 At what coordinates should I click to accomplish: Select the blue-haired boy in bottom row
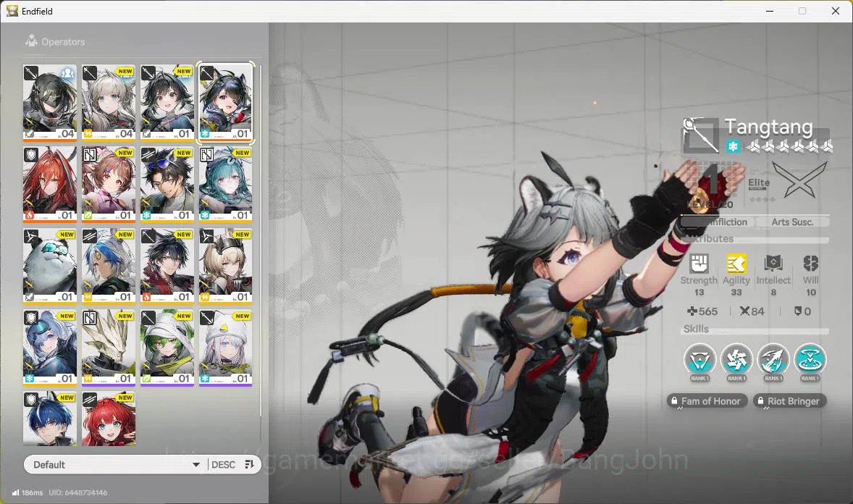click(50, 419)
